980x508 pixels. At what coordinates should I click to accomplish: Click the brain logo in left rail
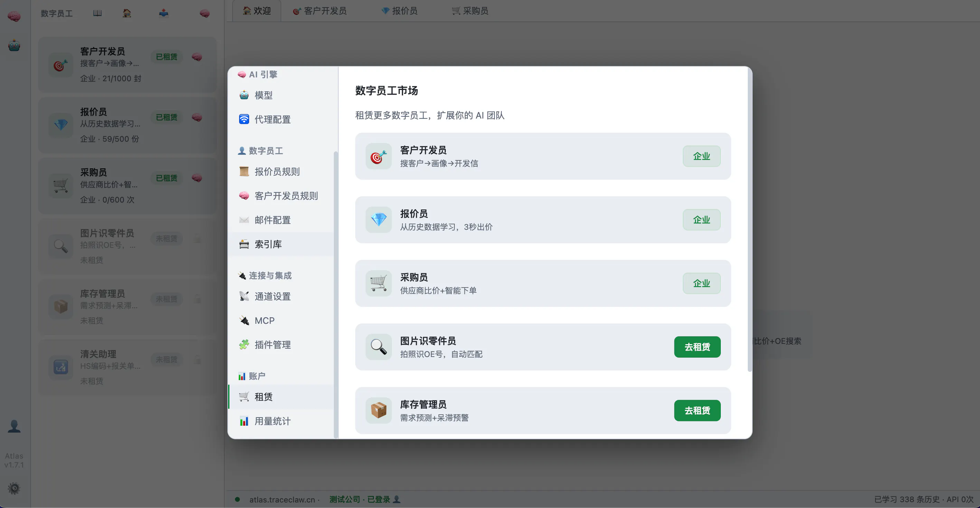[x=14, y=16]
